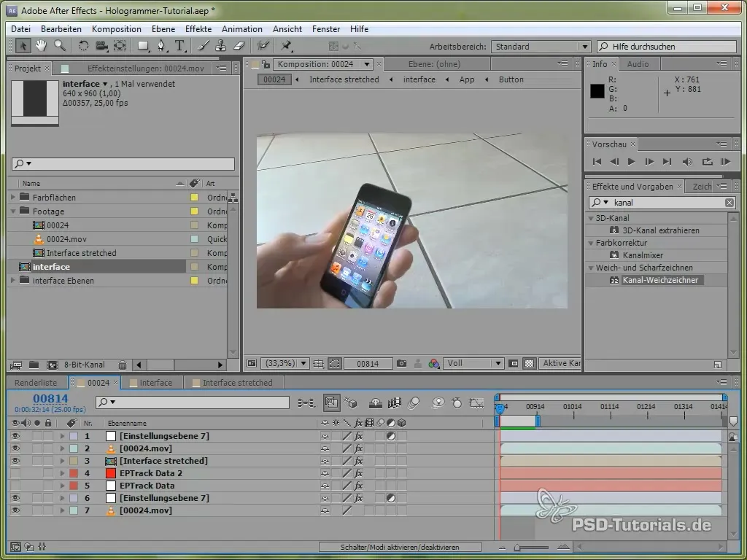
Task: Select the Eraser tool
Action: tap(239, 46)
